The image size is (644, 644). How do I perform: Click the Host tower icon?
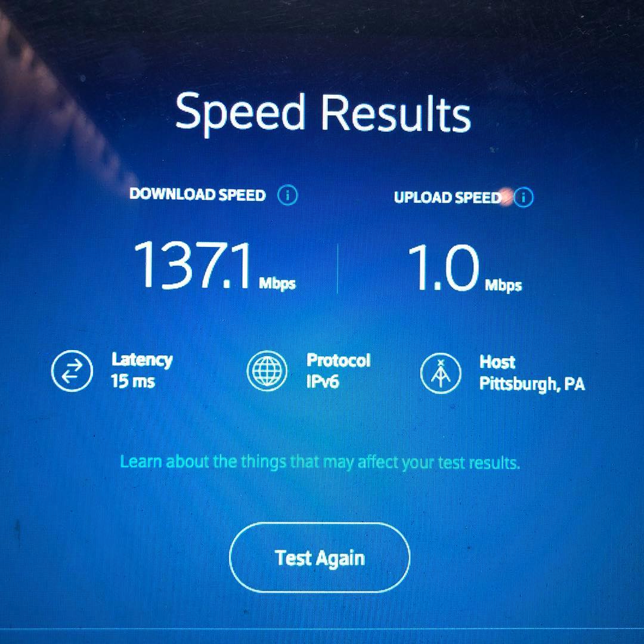coord(441,373)
